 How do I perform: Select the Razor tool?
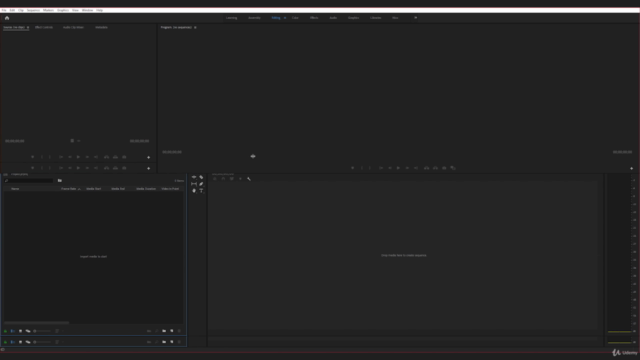pyautogui.click(x=201, y=177)
